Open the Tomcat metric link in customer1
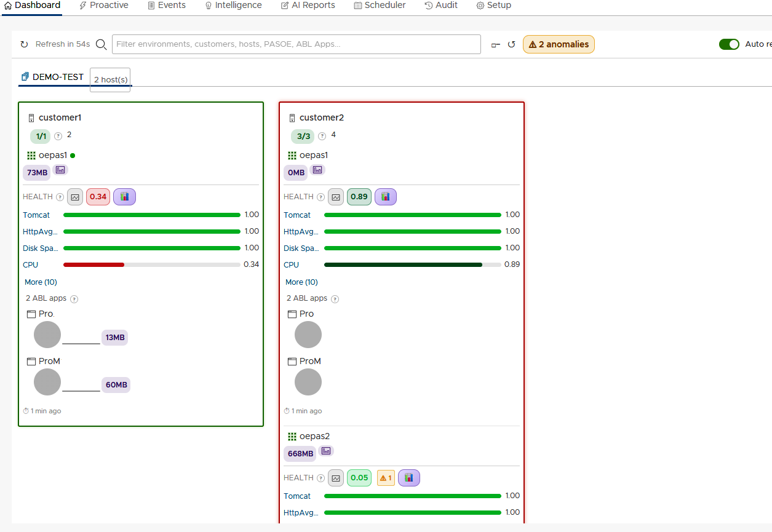 pos(36,215)
